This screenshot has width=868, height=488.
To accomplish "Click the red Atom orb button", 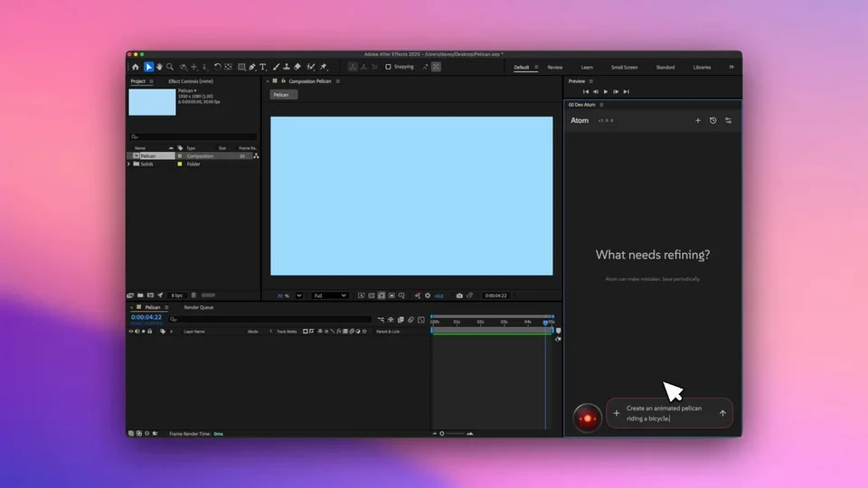I will [x=588, y=418].
